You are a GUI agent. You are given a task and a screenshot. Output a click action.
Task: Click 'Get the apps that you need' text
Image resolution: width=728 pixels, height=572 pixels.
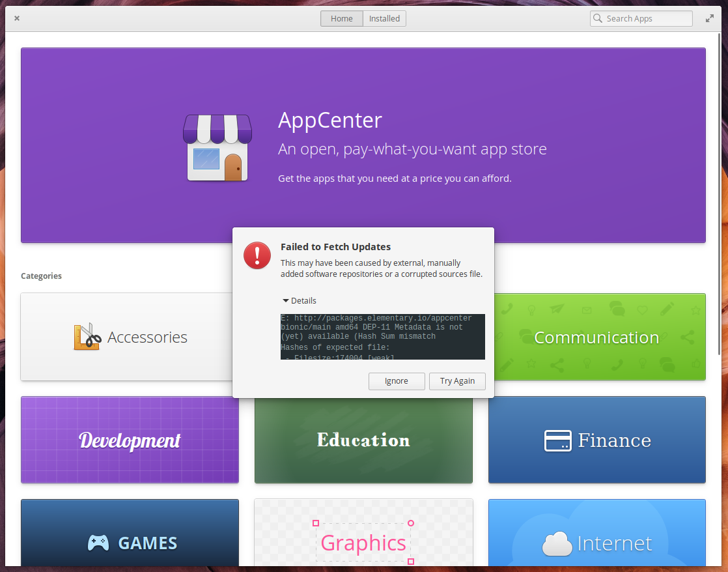click(x=395, y=179)
